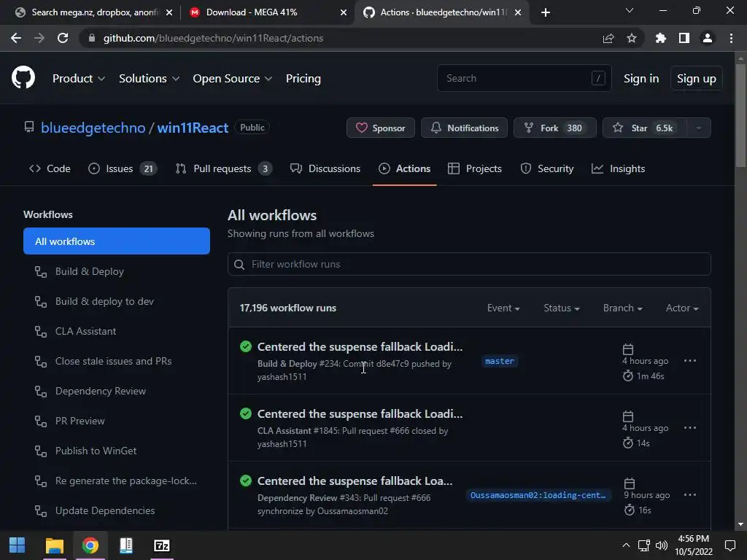Open the Chrome extensions puzzle icon
The image size is (747, 560).
click(x=661, y=38)
